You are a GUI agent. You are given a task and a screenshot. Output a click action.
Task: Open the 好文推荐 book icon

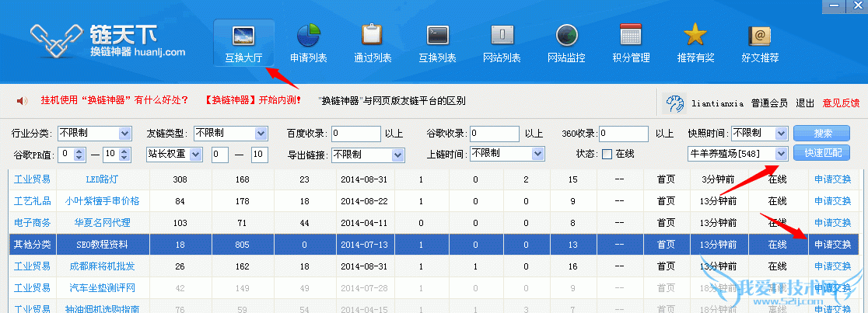click(759, 36)
